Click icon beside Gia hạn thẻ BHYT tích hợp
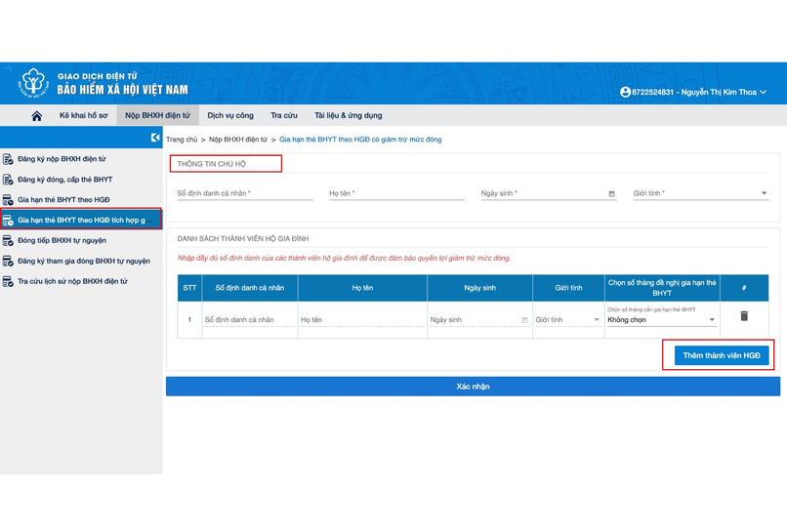The height and width of the screenshot is (532, 787). click(8, 220)
